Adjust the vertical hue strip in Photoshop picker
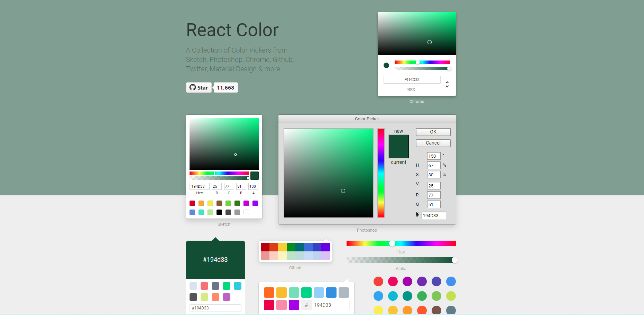The width and height of the screenshot is (644, 315). click(x=381, y=173)
